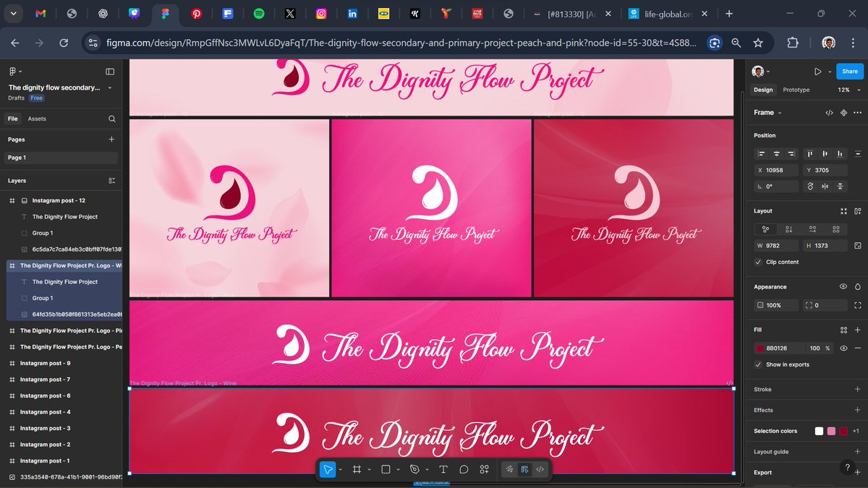Open the present options chevron

[x=828, y=72]
